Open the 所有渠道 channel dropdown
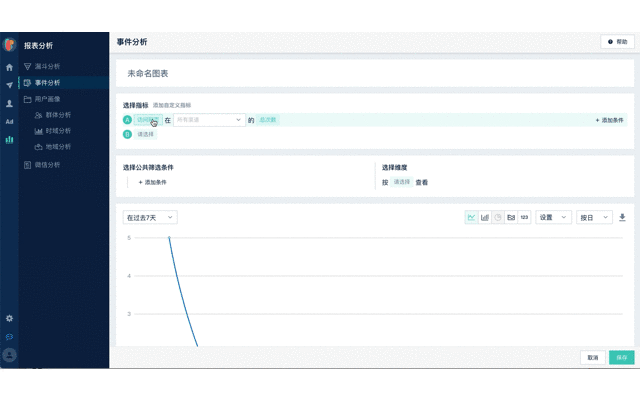640x400 pixels. (x=209, y=120)
